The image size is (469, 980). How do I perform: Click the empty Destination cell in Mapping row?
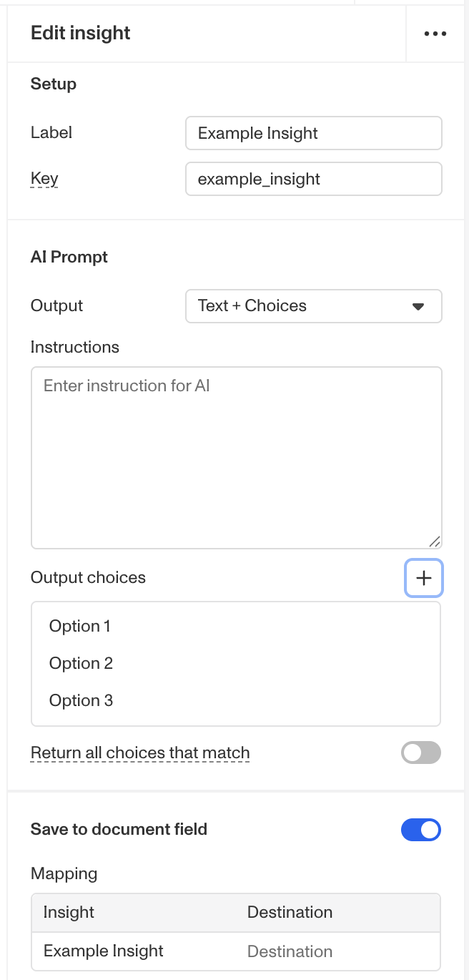[x=290, y=951]
